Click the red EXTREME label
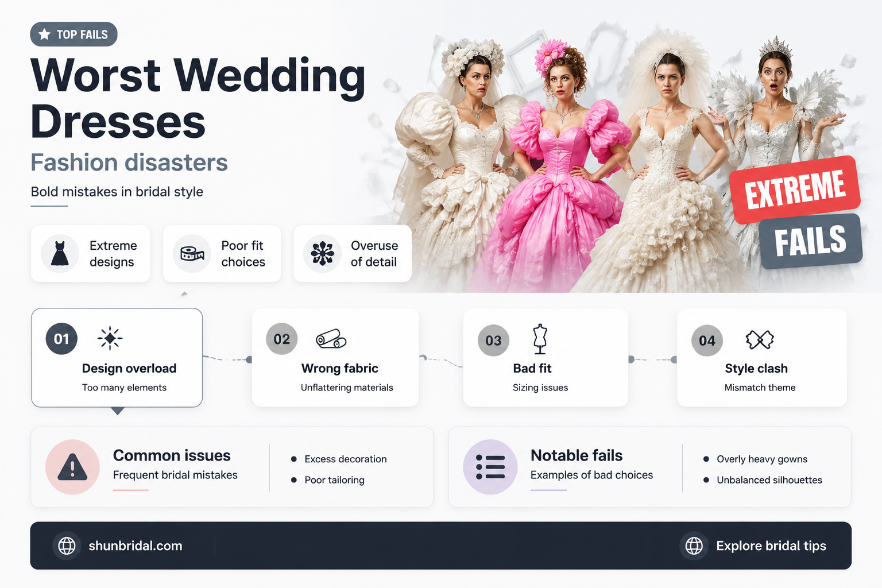Screen dimensions: 882x588 coord(795,190)
